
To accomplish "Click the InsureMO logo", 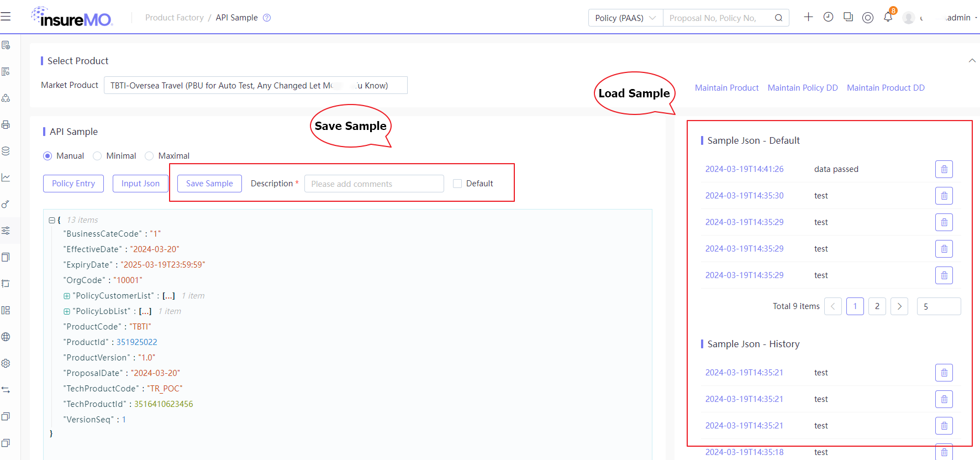I will click(x=72, y=17).
